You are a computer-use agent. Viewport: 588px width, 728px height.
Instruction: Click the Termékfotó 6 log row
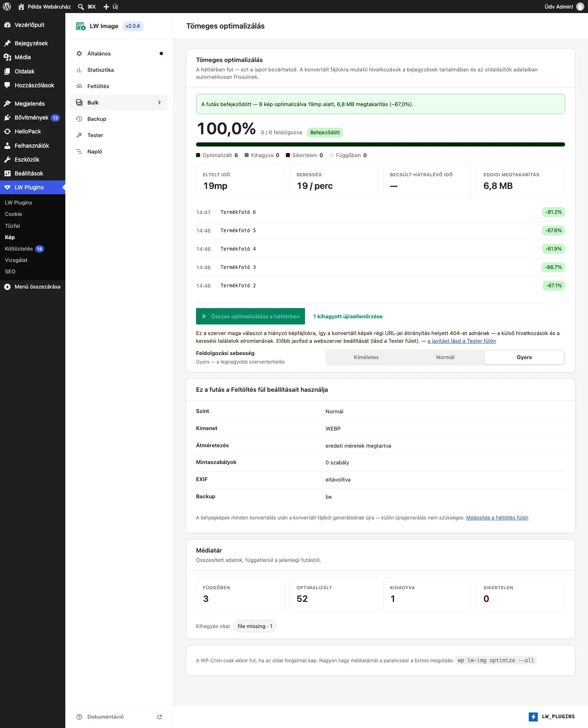point(381,212)
